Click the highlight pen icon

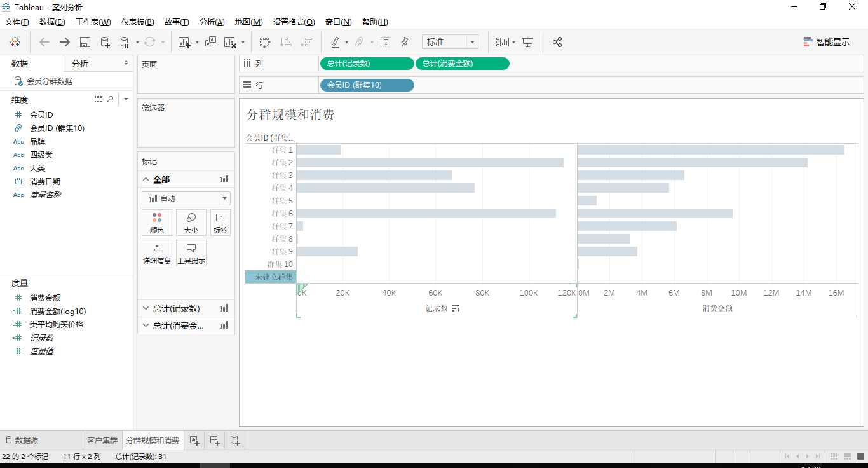336,42
